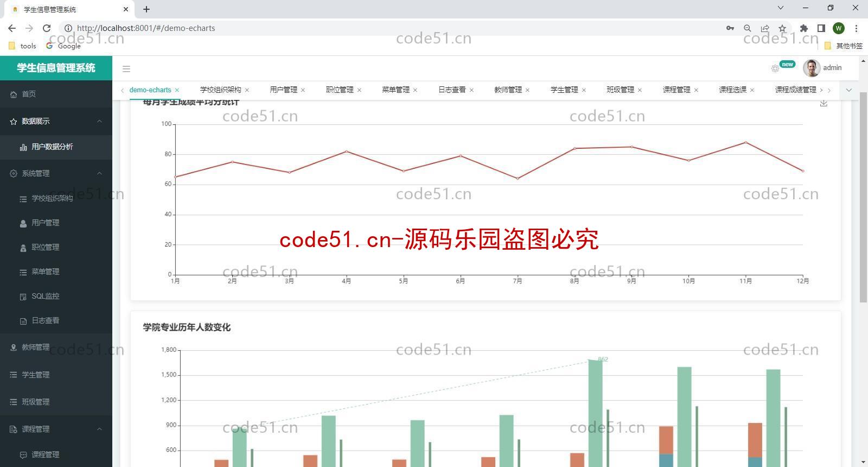Click the page vertical scrollbar
The image size is (868, 467).
863,197
